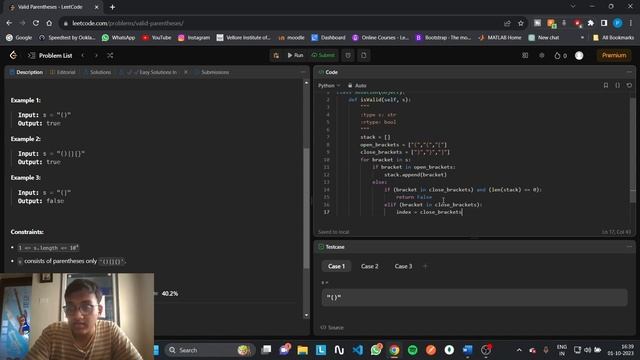
Task: Show hidden system tray icons
Action: tap(519, 350)
